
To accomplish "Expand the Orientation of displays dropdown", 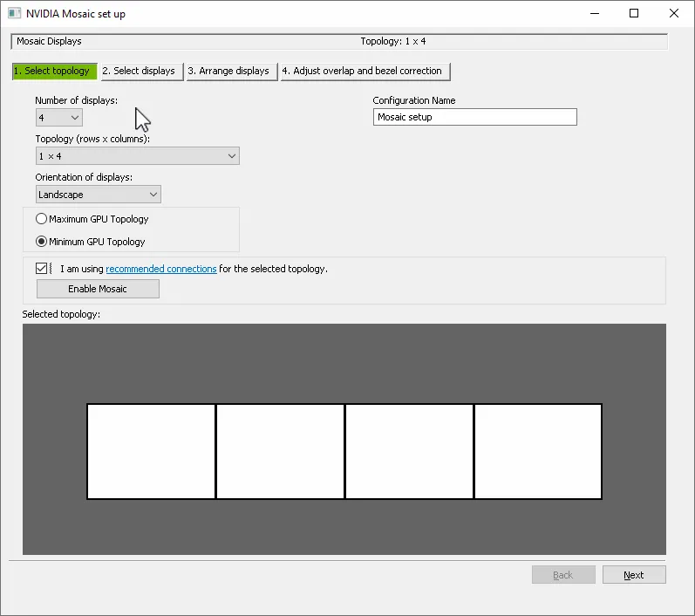I will point(98,195).
